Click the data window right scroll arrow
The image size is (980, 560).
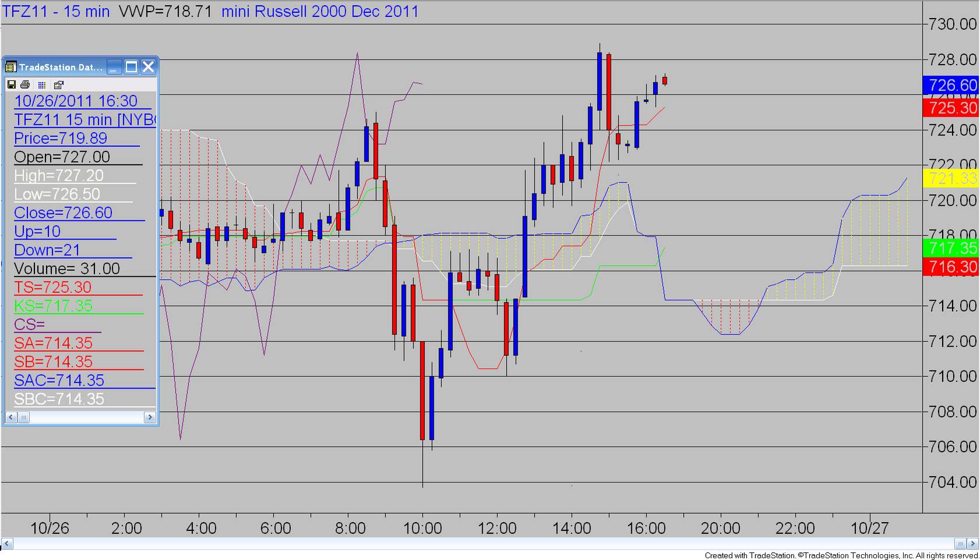coord(150,417)
